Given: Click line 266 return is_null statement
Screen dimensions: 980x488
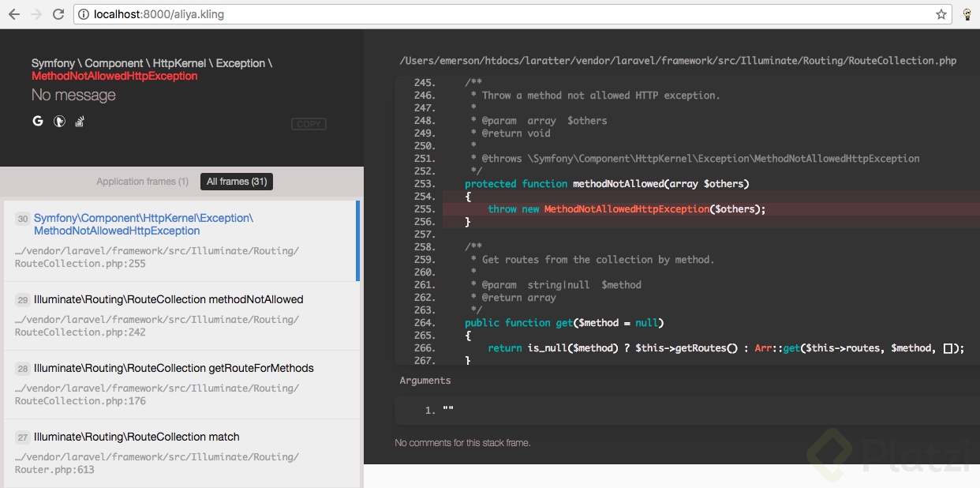Looking at the screenshot, I should (726, 348).
